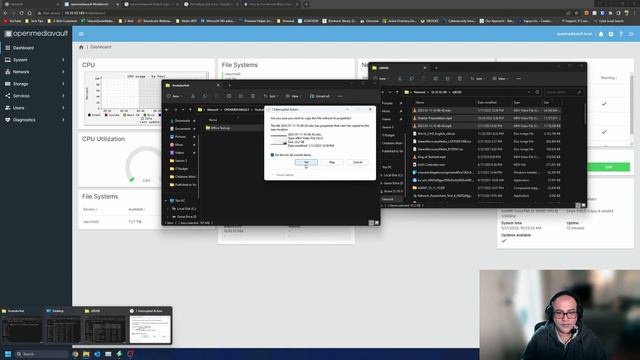Refresh the file-list Explorer window address bar
The image size is (640, 360).
(x=537, y=92)
